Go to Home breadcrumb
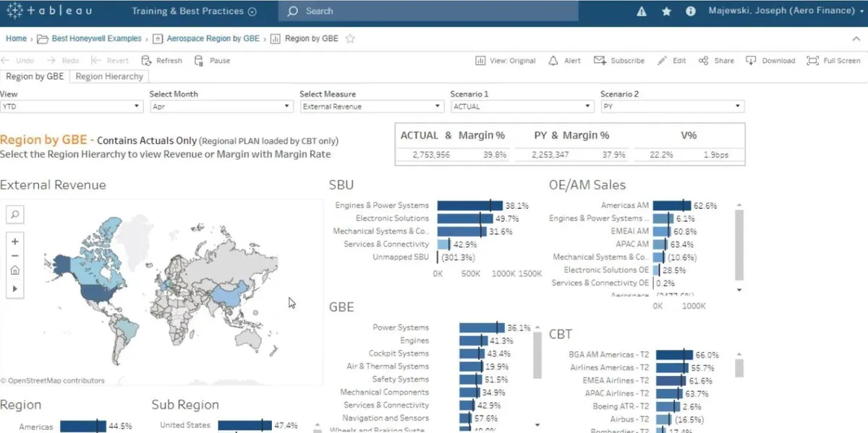Screen dimensions: 868x433 click(16, 38)
